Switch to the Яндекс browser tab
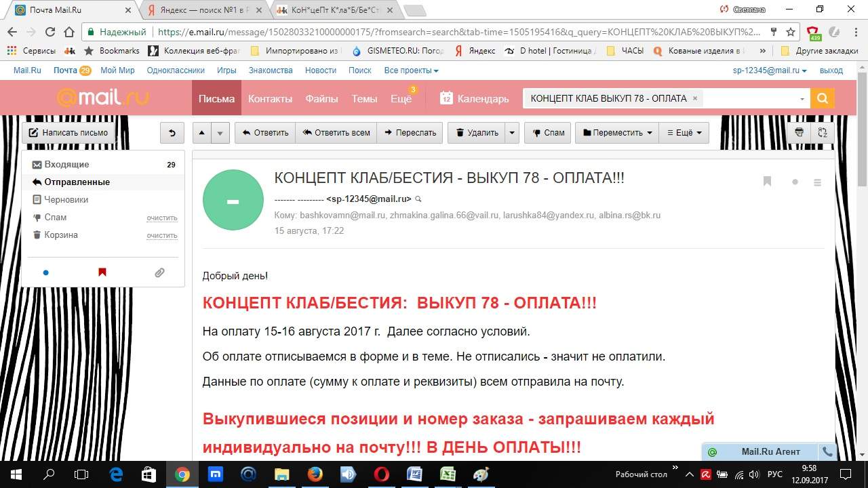868x488 pixels. (203, 9)
